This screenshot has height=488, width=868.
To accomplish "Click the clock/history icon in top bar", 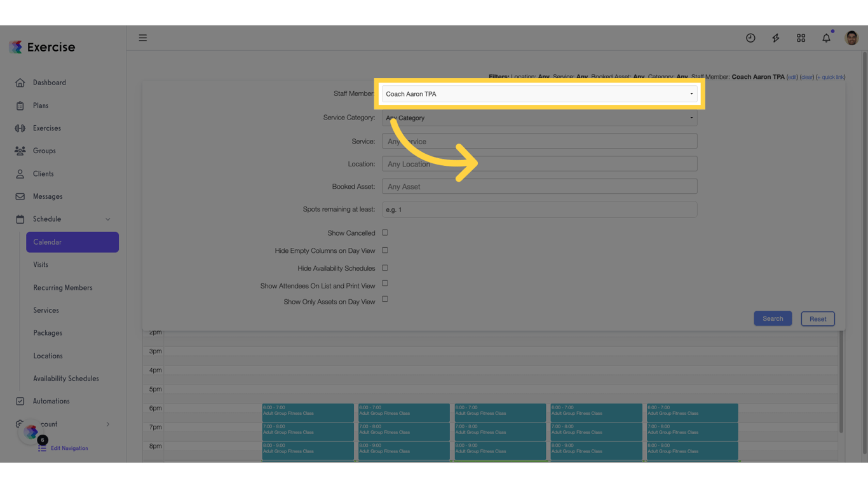I will click(750, 38).
